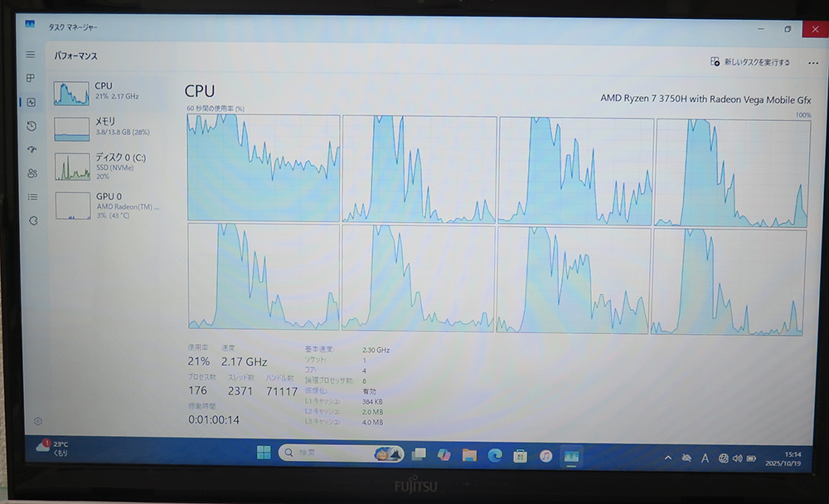Click the 2.17 GHz speed value
829x504 pixels.
pyautogui.click(x=244, y=361)
